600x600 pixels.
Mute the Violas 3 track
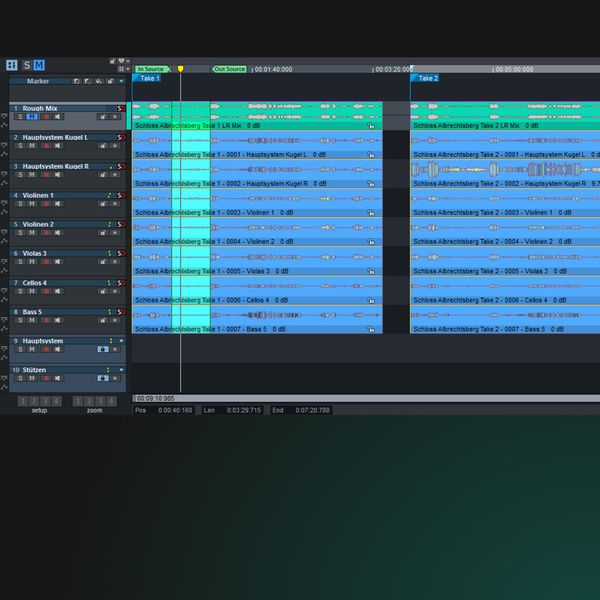tap(32, 262)
